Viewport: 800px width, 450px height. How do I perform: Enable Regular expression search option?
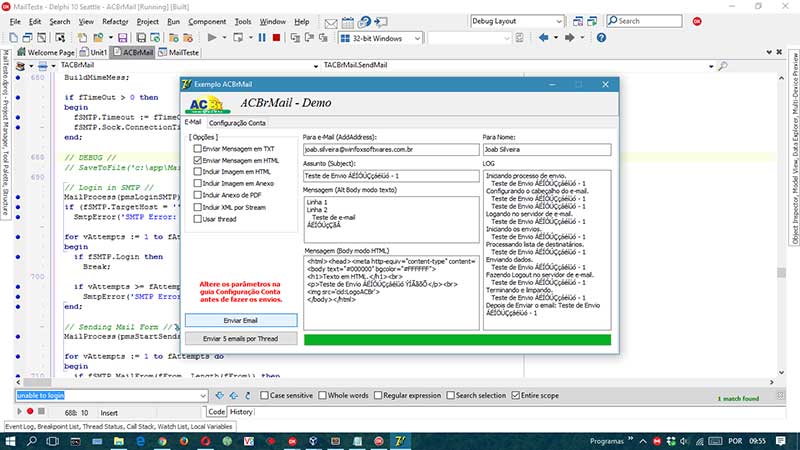click(x=378, y=395)
